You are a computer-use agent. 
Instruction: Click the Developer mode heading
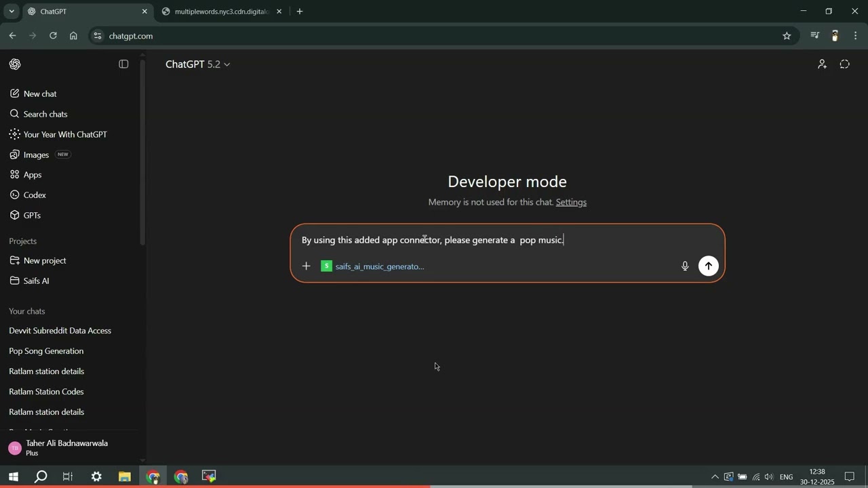coord(507,182)
